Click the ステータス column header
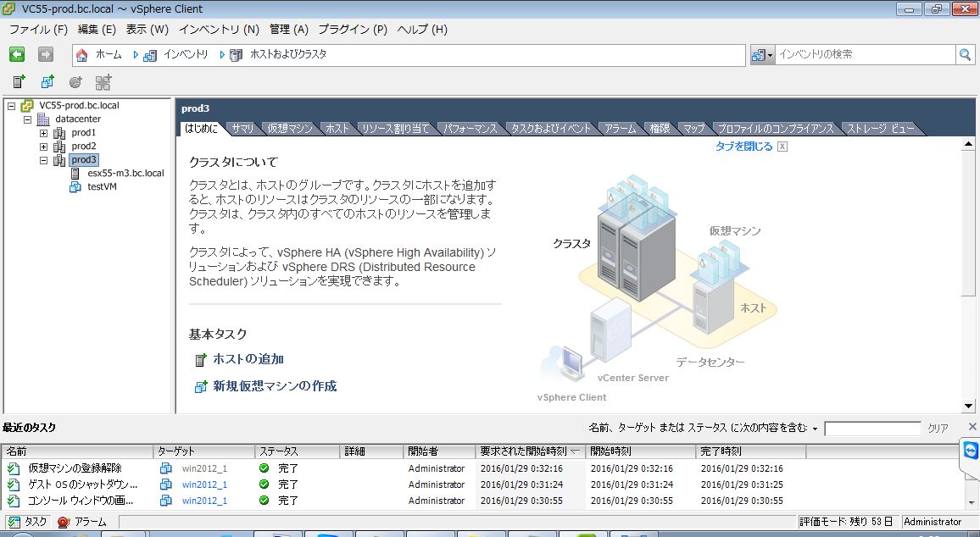 pyautogui.click(x=298, y=451)
